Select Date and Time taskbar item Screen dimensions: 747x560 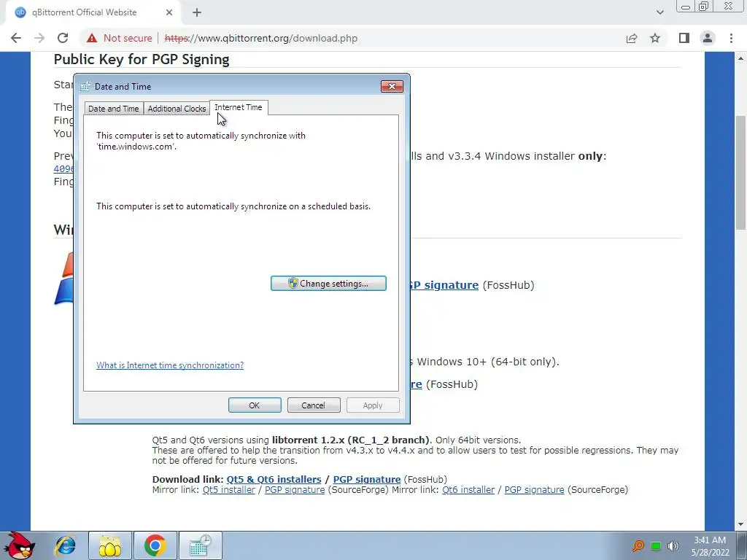click(x=200, y=545)
